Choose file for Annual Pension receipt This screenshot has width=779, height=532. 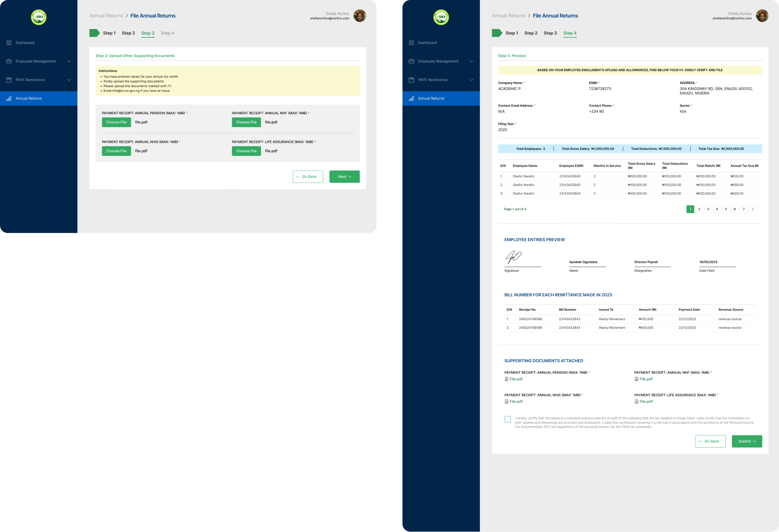coord(116,123)
